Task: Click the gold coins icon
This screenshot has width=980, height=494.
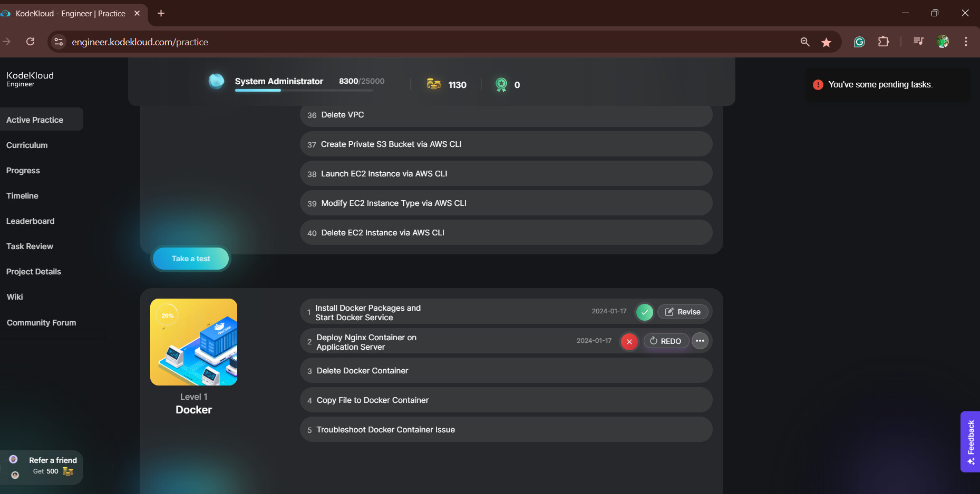Action: coord(434,84)
